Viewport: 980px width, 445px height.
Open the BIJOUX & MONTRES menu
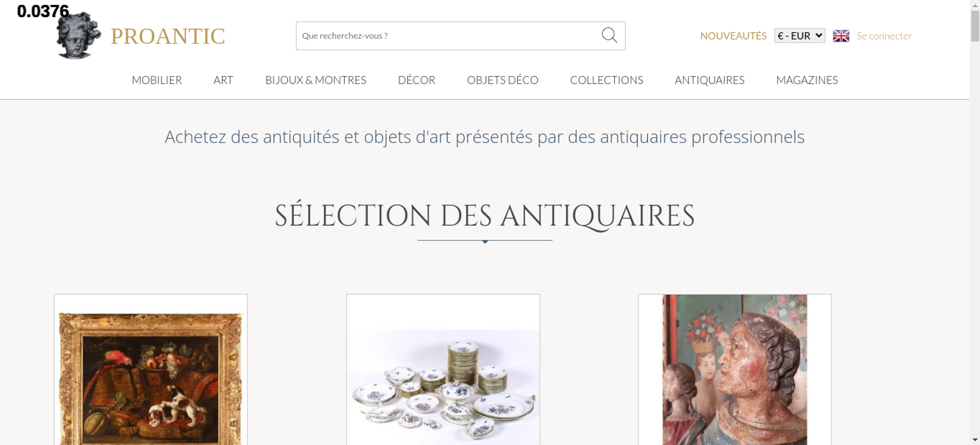point(316,80)
